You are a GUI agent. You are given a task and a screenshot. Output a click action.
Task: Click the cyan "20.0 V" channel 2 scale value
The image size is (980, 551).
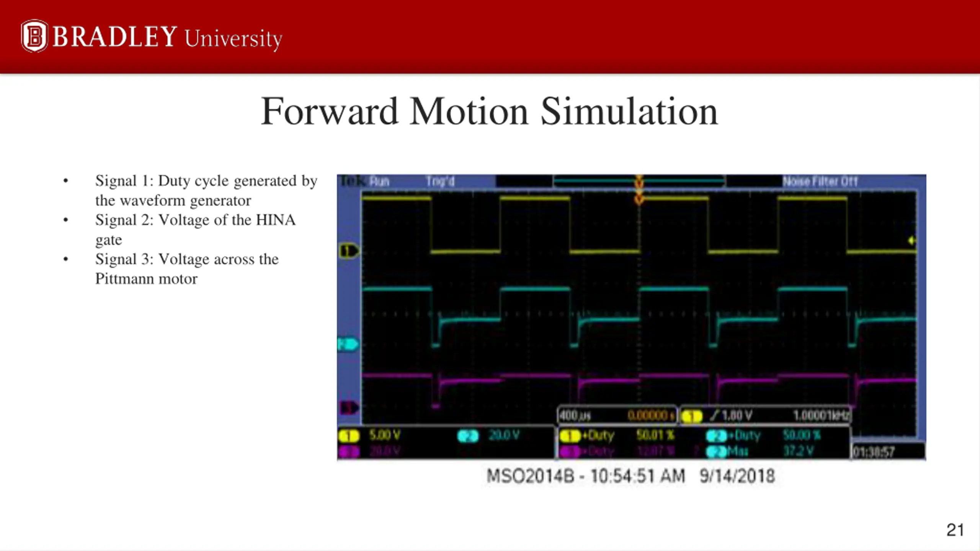[x=504, y=435]
